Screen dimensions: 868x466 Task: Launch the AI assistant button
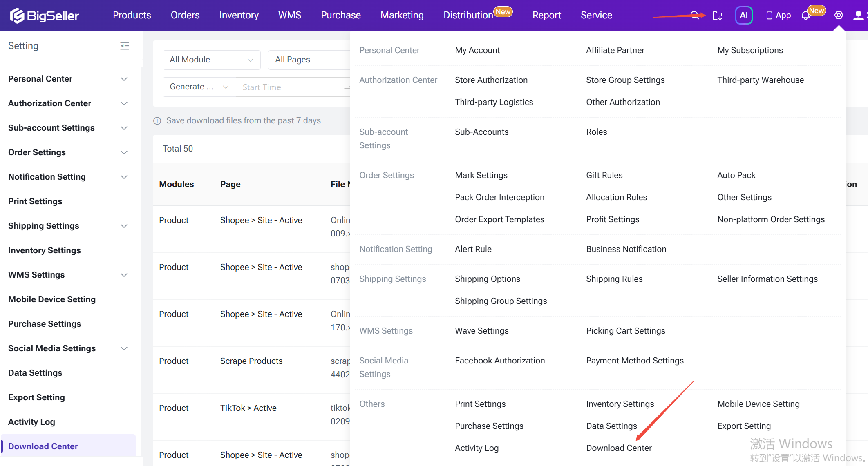pyautogui.click(x=744, y=16)
